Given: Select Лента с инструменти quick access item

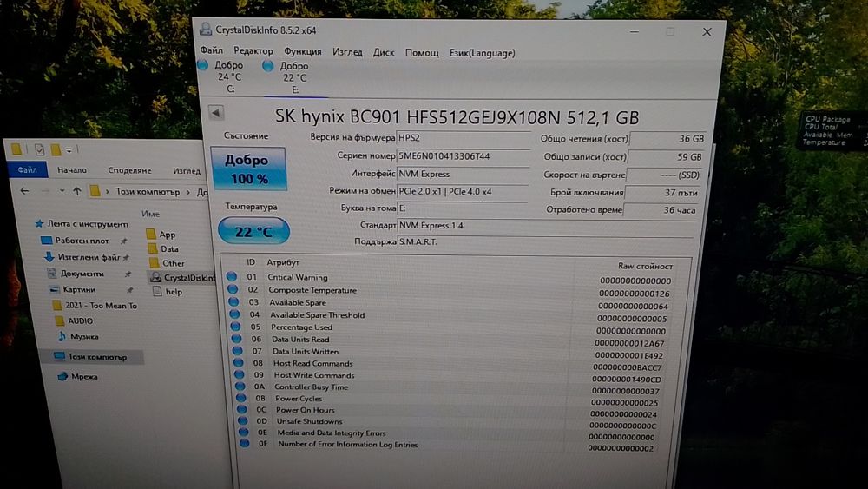Looking at the screenshot, I should pos(82,224).
